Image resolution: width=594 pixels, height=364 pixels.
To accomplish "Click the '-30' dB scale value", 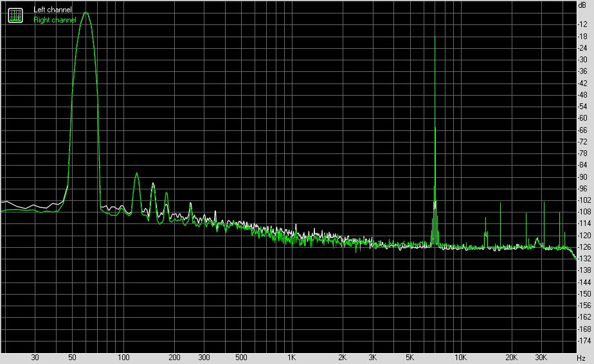I will (582, 60).
